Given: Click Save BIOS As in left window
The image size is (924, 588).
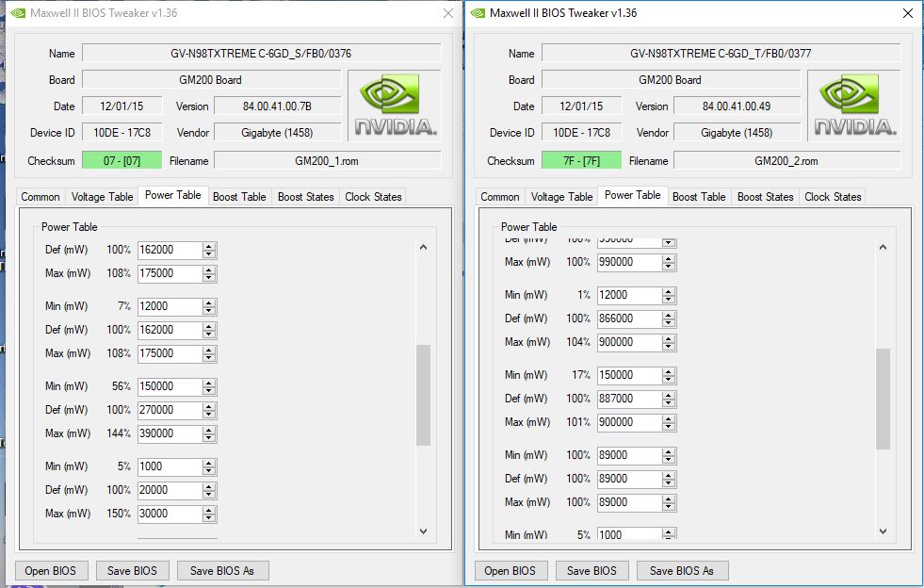Looking at the screenshot, I should tap(222, 571).
